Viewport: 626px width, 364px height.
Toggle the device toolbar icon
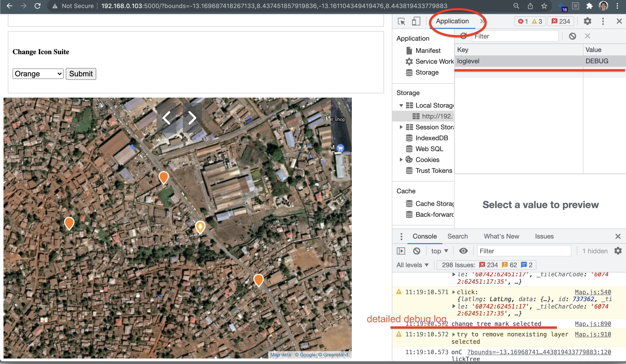pos(416,21)
